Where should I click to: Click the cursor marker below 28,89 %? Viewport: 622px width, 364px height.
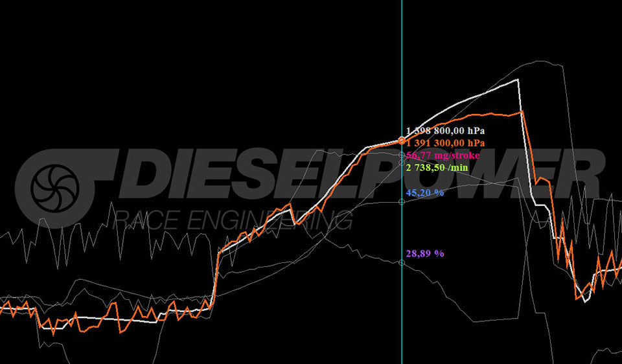[x=402, y=262]
